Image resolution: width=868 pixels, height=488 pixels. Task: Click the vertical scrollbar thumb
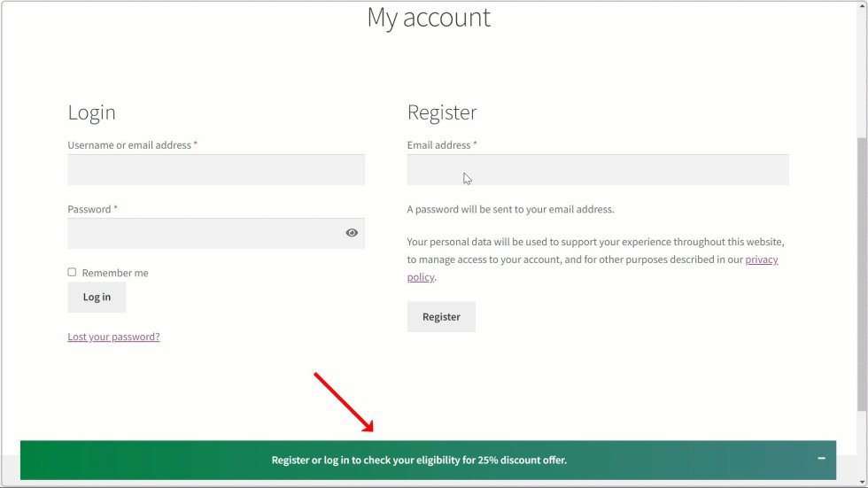pyautogui.click(x=862, y=274)
